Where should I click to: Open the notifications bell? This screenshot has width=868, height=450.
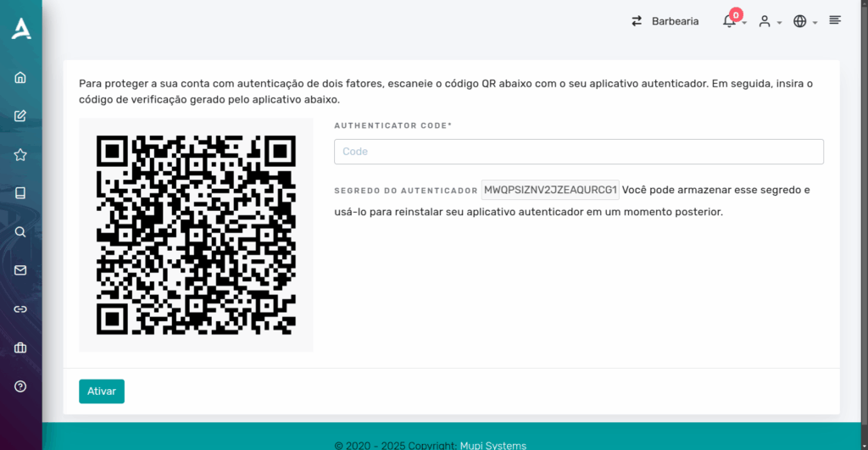(x=729, y=21)
